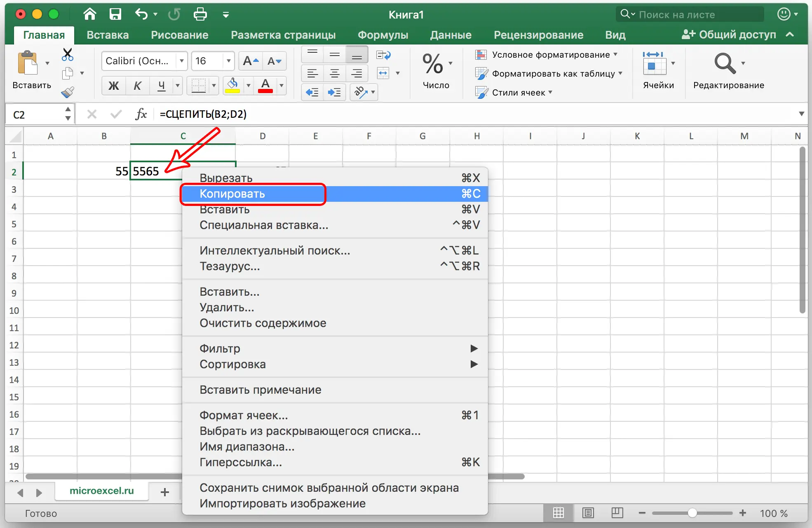
Task: Select the microexcel.ru sheet tab
Action: (x=102, y=491)
